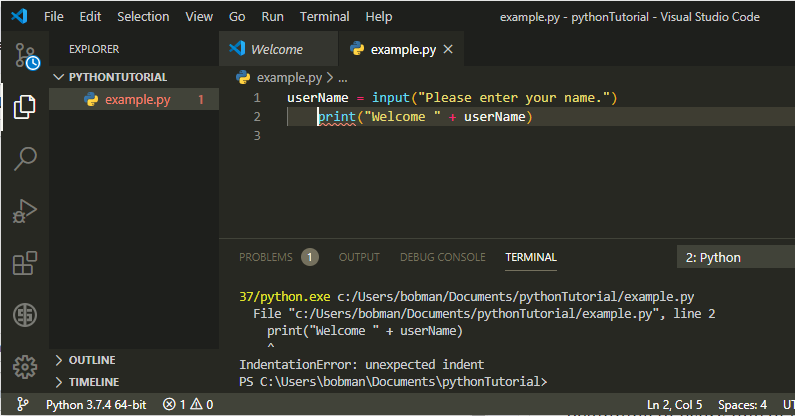This screenshot has height=416, width=795.
Task: Open the Source Control view icon
Action: tap(25, 56)
